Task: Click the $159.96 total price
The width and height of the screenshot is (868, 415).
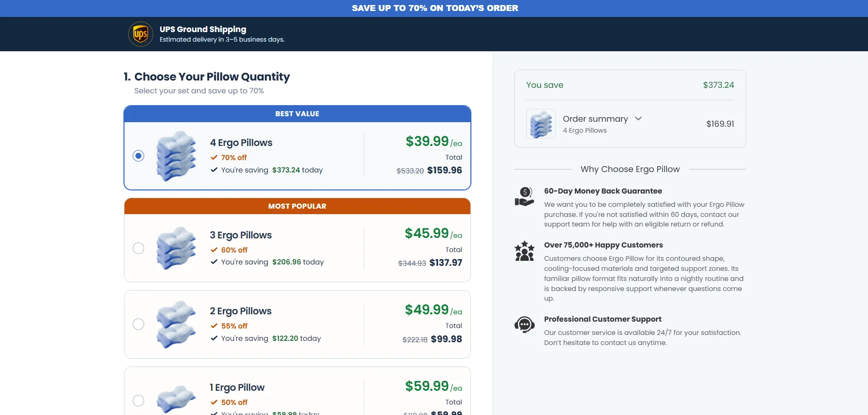Action: click(x=445, y=170)
